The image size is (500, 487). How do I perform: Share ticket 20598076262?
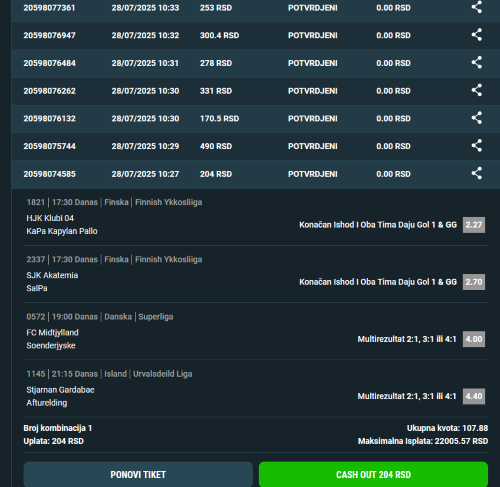[477, 90]
